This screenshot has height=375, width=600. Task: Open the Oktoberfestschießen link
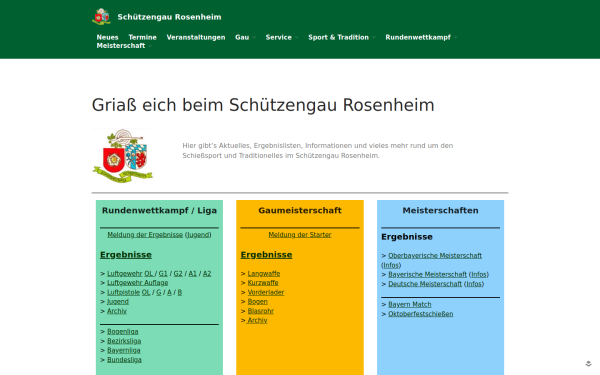coord(421,314)
